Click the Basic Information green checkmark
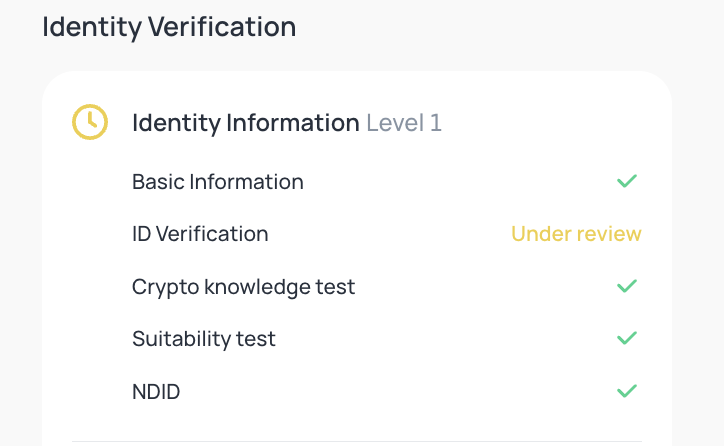724x446 pixels. pyautogui.click(x=627, y=181)
